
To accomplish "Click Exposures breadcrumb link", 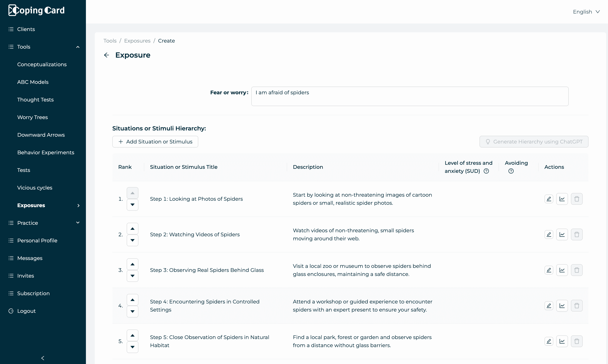I will click(137, 41).
